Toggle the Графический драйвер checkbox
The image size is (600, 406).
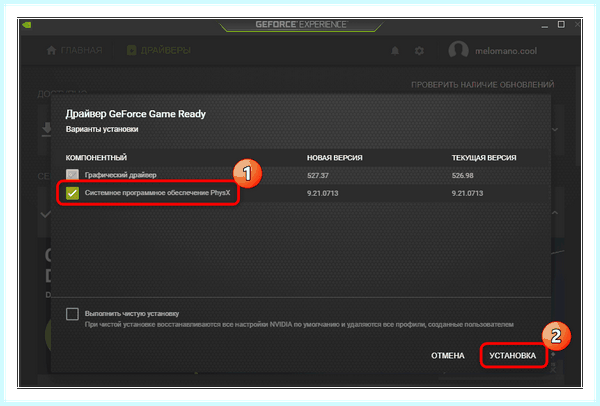pos(72,175)
